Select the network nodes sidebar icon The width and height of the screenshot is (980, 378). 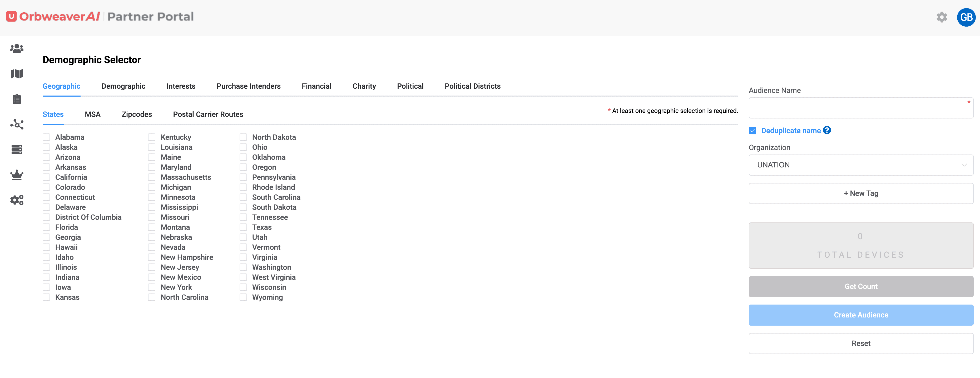click(x=17, y=124)
